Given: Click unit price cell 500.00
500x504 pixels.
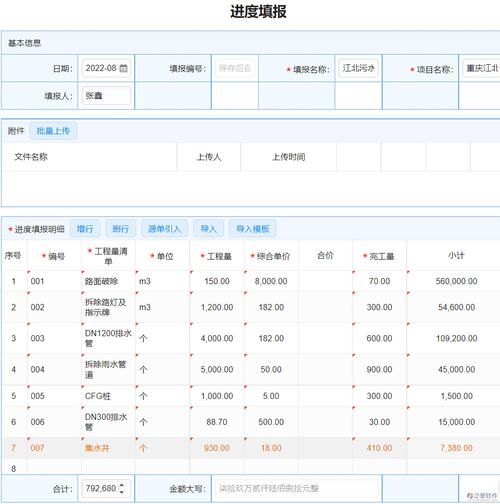Looking at the screenshot, I should click(271, 422).
